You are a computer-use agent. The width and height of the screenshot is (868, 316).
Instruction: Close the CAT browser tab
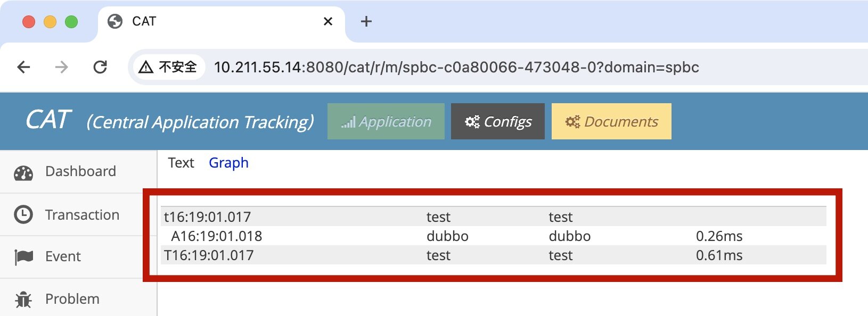click(328, 21)
